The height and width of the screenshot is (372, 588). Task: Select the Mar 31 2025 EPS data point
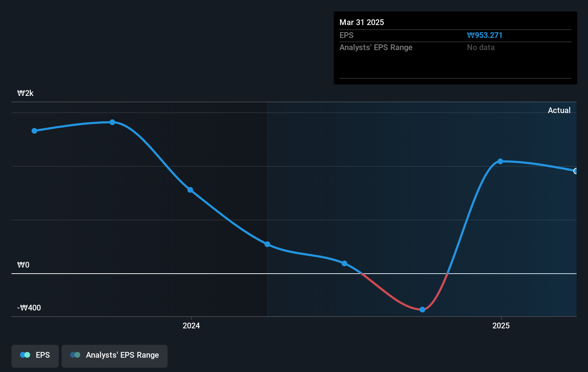tap(575, 171)
